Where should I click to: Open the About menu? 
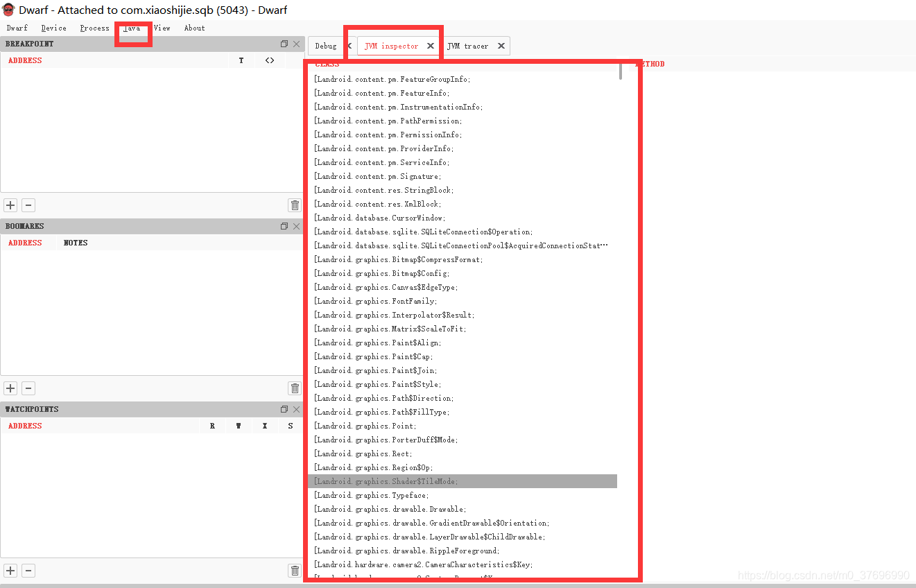click(x=195, y=28)
